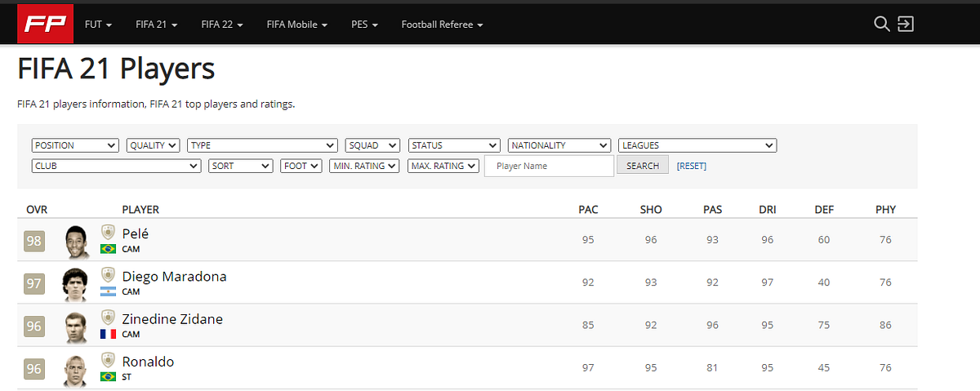The height and width of the screenshot is (391, 980).
Task: Click Pelé's DEF value 60
Action: click(824, 240)
